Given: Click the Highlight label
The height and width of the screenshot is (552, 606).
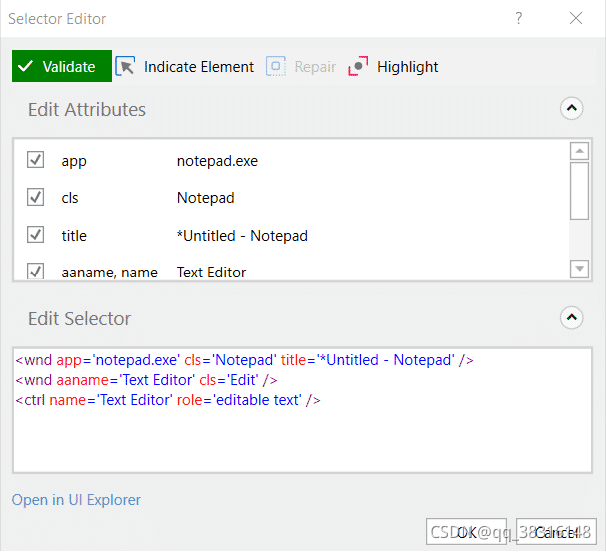Looking at the screenshot, I should 407,67.
